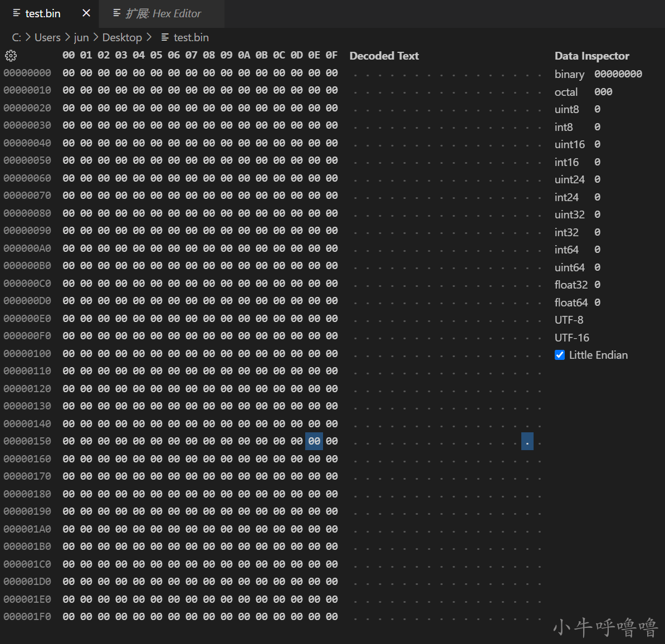Toggle the Little Endian checkbox
Viewport: 665px width, 644px height.
pyautogui.click(x=559, y=355)
